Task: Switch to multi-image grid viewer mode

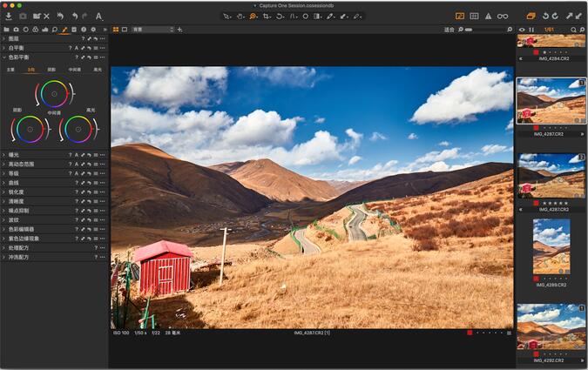Action: pyautogui.click(x=116, y=30)
